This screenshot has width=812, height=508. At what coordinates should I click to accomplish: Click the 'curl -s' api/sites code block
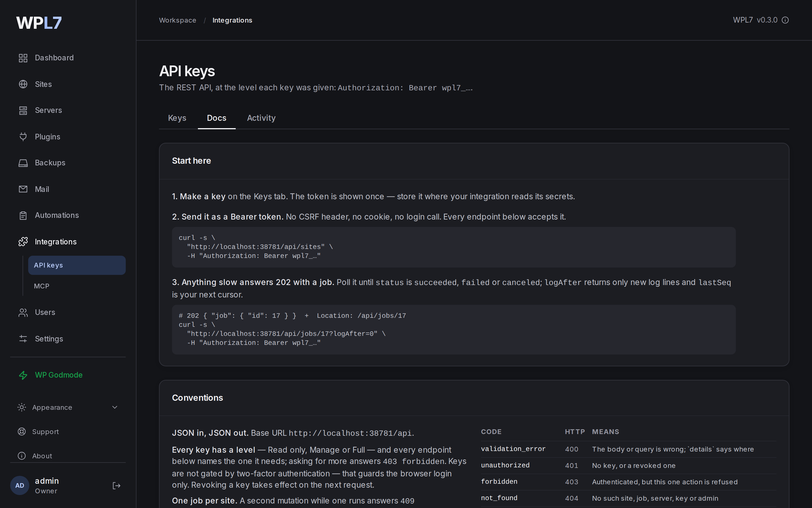click(x=454, y=247)
